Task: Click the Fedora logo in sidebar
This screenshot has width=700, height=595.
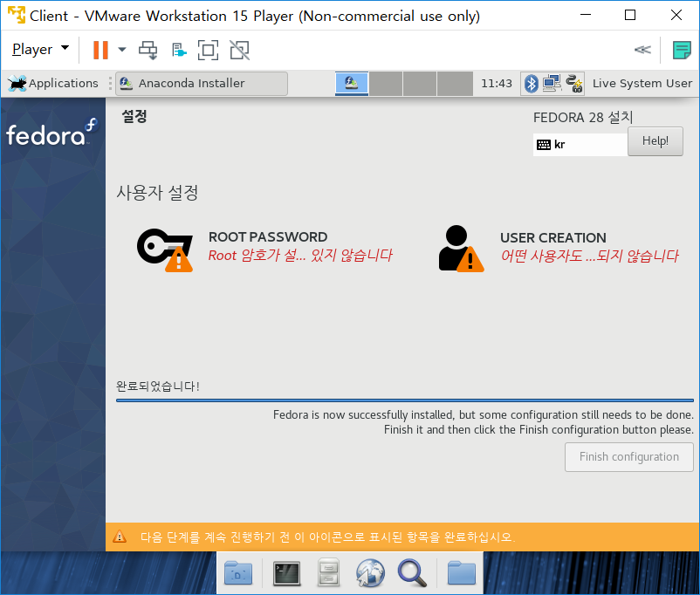Action: pyautogui.click(x=51, y=133)
